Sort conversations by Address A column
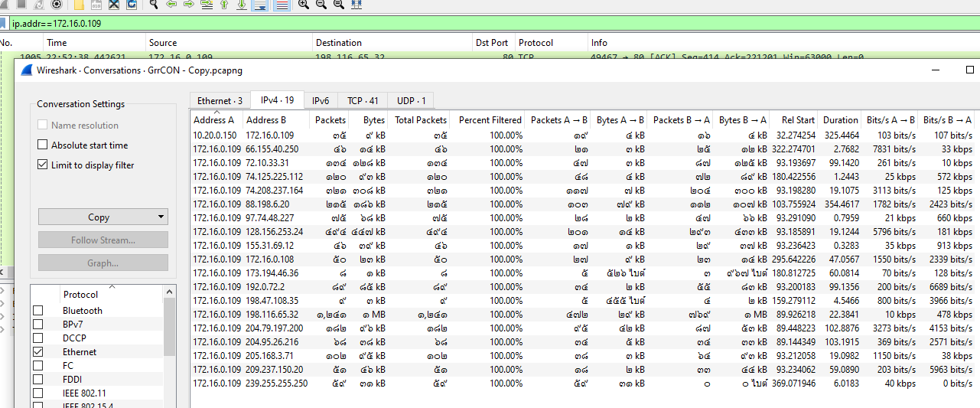980x408 pixels. [x=214, y=120]
